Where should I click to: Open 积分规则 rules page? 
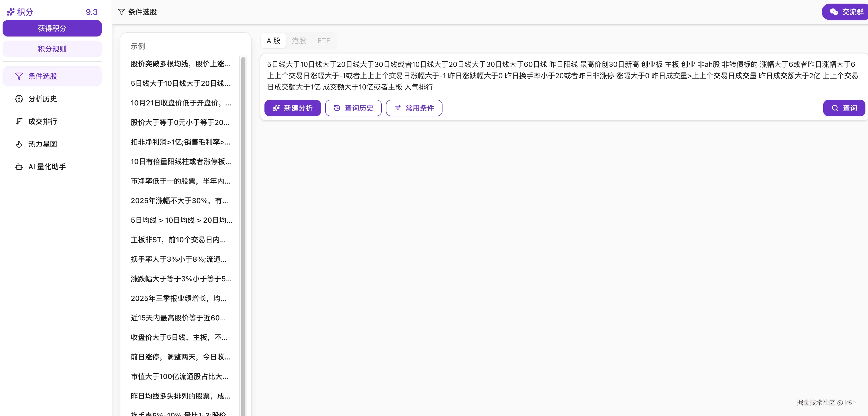(x=52, y=49)
